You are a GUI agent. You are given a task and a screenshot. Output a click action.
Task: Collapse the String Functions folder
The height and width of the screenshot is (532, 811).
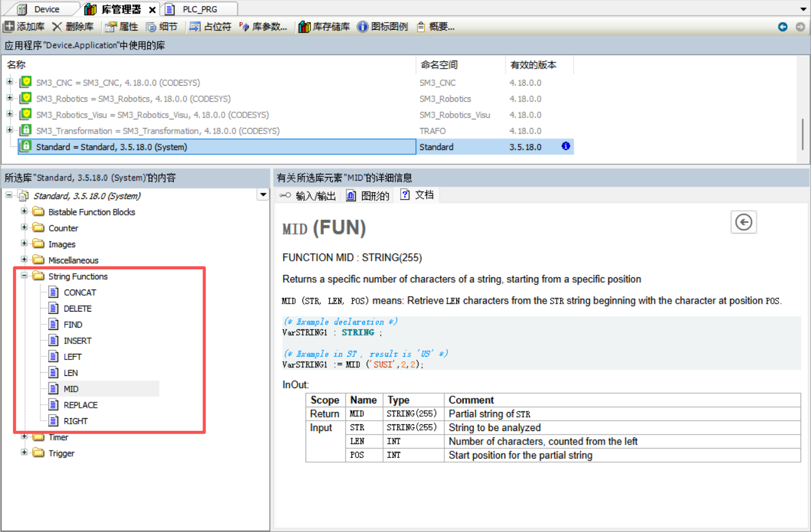point(24,275)
